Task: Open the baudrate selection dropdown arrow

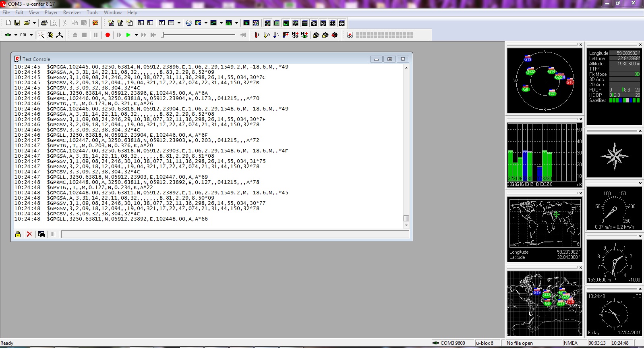Action: click(31, 35)
